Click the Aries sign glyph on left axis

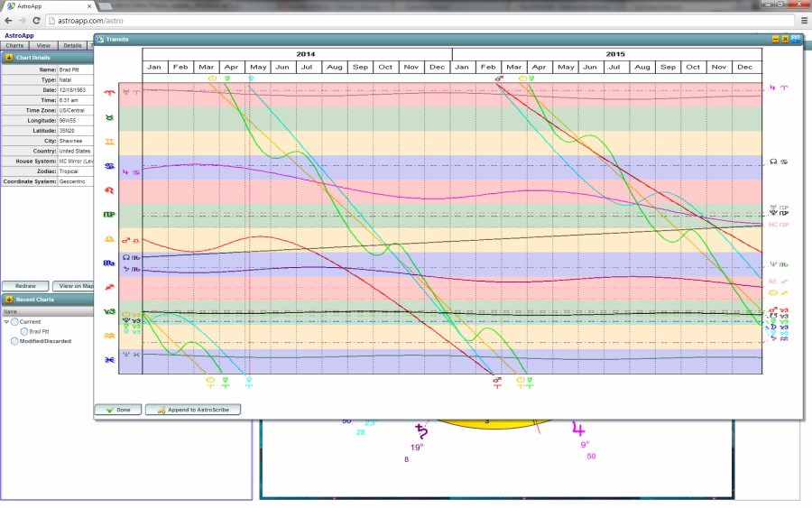tap(109, 92)
